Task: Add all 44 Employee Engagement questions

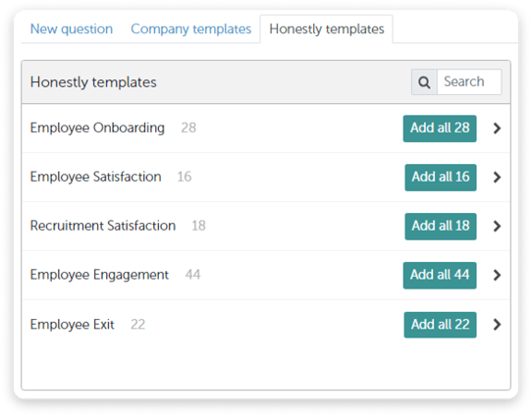Action: pos(440,276)
